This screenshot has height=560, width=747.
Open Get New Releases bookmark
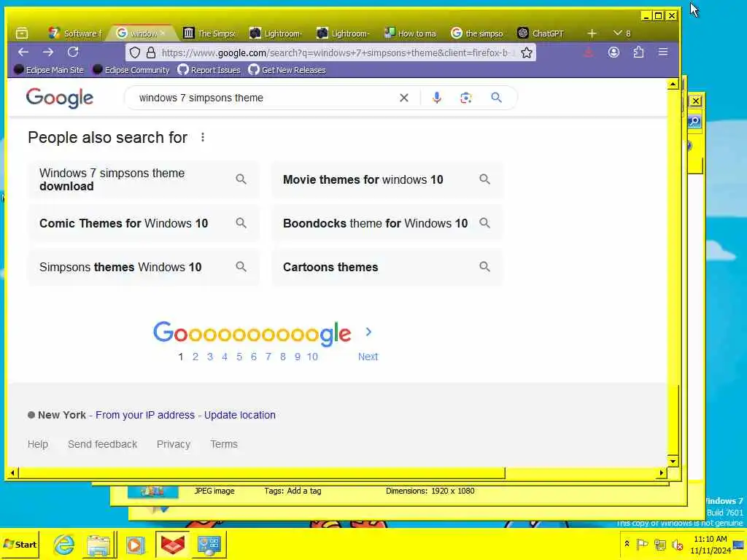pos(287,70)
